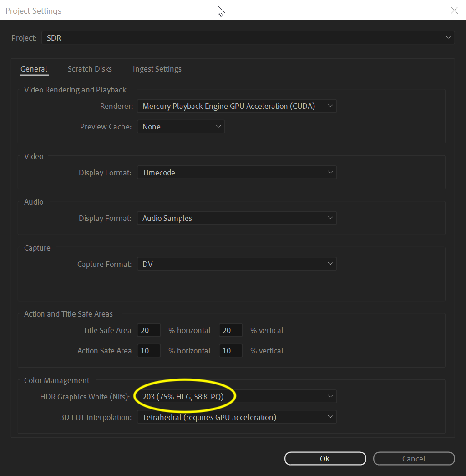Click Action Safe Area vertical percentage field

pyautogui.click(x=230, y=351)
